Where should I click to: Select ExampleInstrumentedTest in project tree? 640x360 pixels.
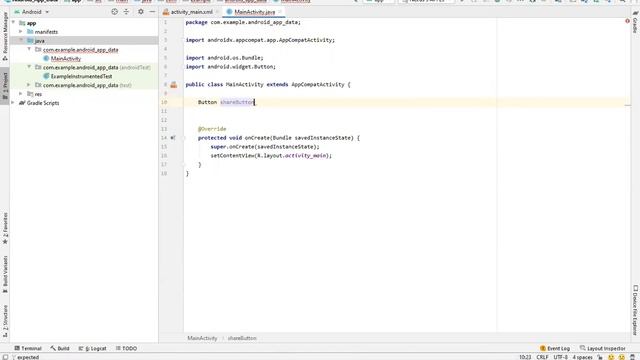pos(81,76)
